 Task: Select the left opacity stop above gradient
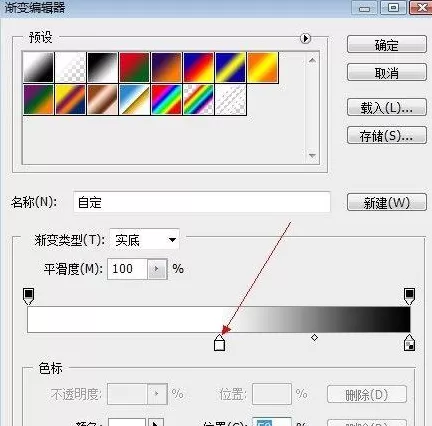pyautogui.click(x=28, y=296)
